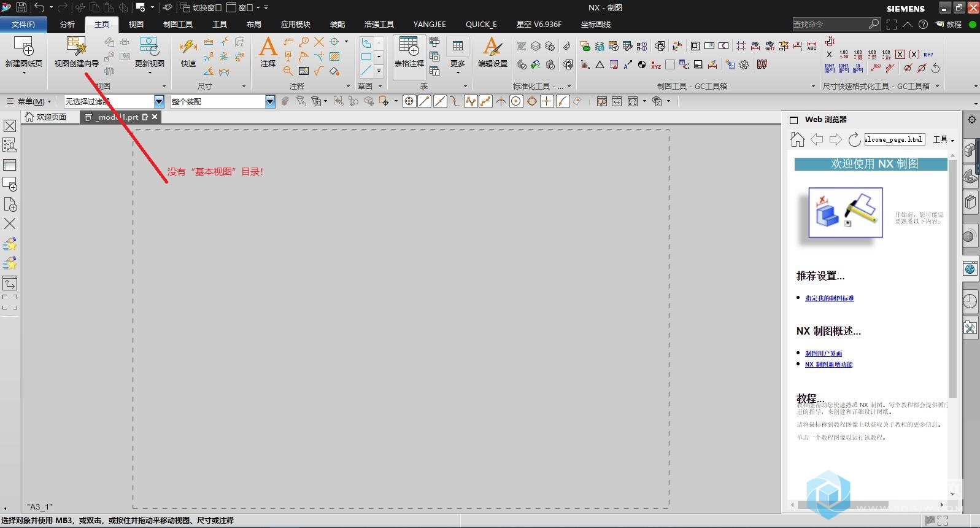Open the 文件(F) menu
The width and height of the screenshot is (980, 528).
point(23,24)
